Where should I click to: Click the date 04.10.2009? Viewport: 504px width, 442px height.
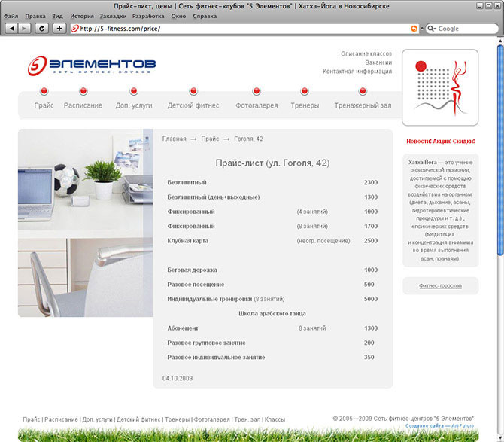coord(178,378)
